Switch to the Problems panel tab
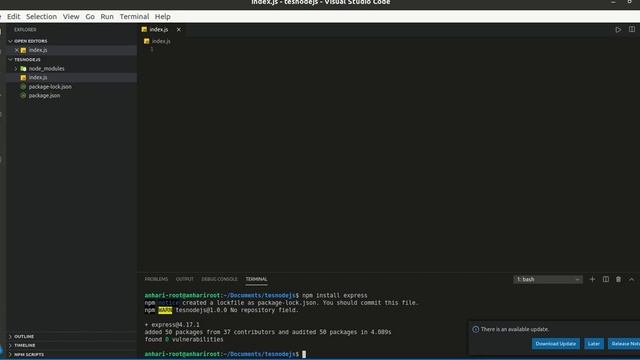640x360 pixels. 156,279
